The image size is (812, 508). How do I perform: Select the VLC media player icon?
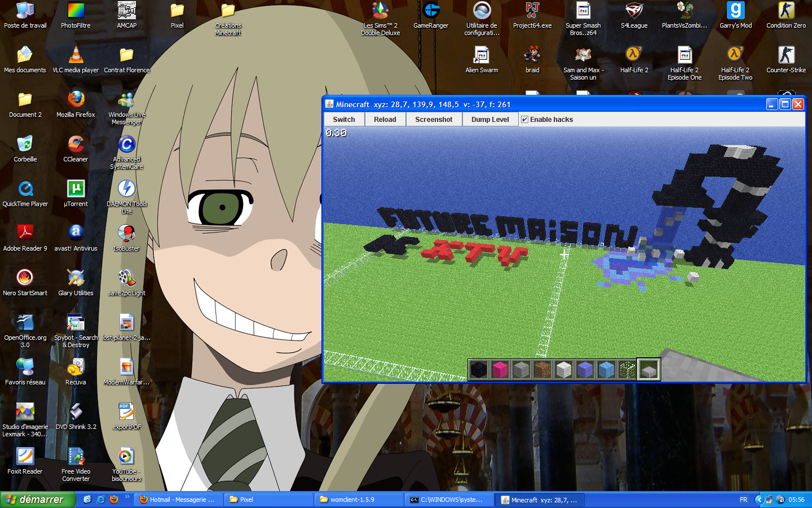[76, 60]
